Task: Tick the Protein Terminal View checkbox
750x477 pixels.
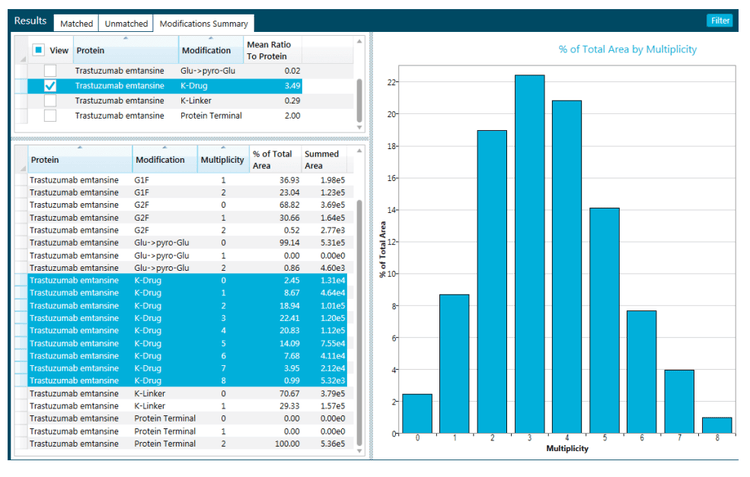Action: click(50, 116)
